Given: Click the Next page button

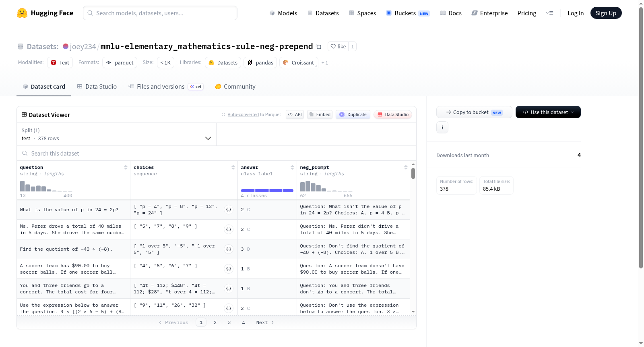Looking at the screenshot, I should point(265,322).
